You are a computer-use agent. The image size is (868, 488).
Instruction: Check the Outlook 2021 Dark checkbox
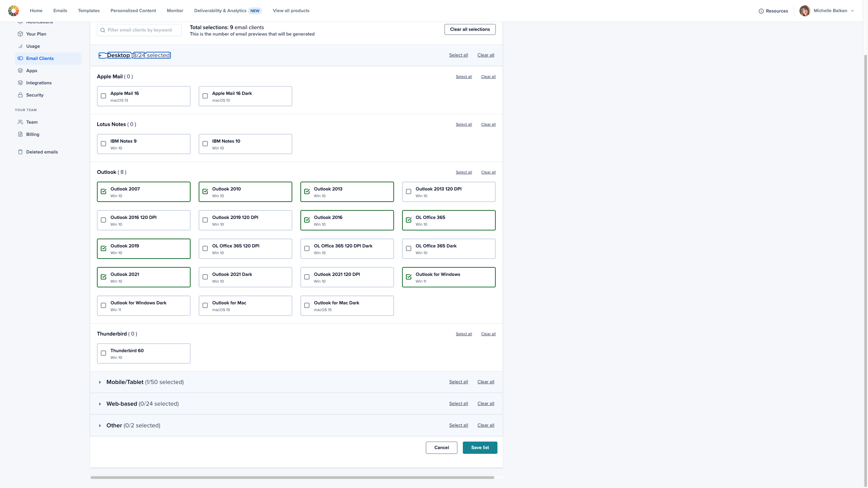pos(205,277)
